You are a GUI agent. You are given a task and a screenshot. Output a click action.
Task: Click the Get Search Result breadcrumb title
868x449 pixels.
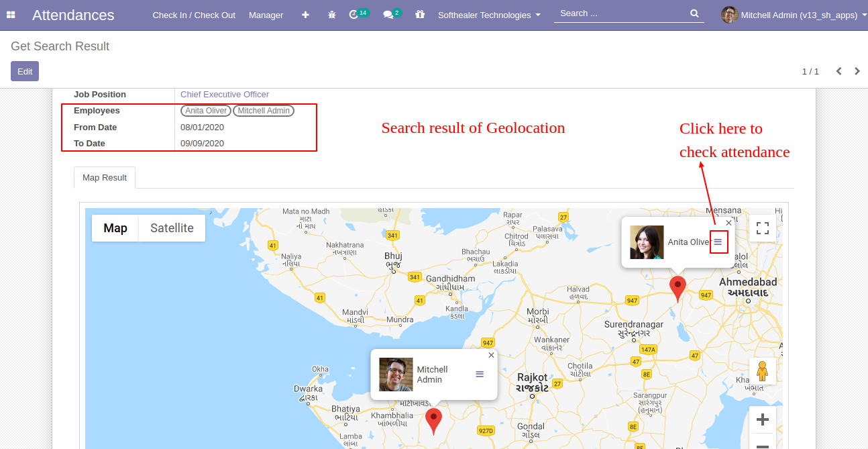[60, 46]
